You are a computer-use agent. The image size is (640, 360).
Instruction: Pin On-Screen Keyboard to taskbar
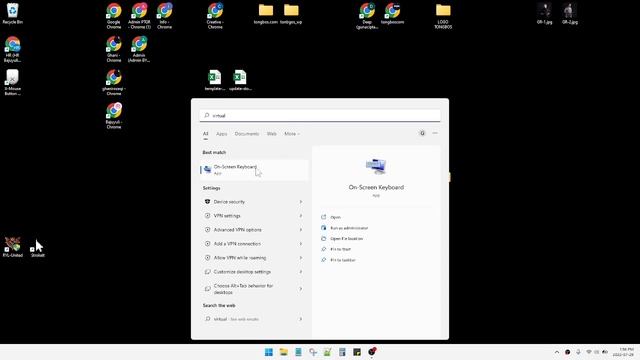click(x=343, y=260)
